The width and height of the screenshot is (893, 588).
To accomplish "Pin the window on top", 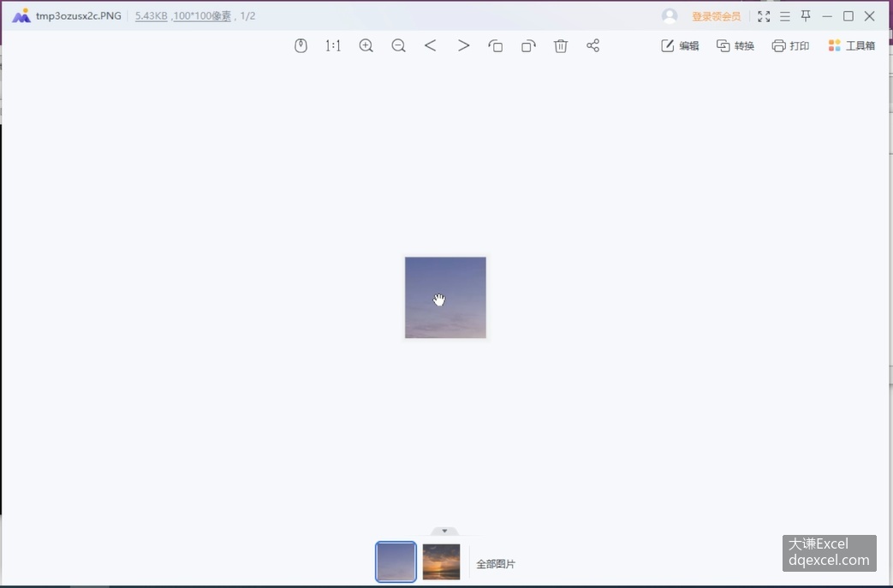I will pos(806,16).
